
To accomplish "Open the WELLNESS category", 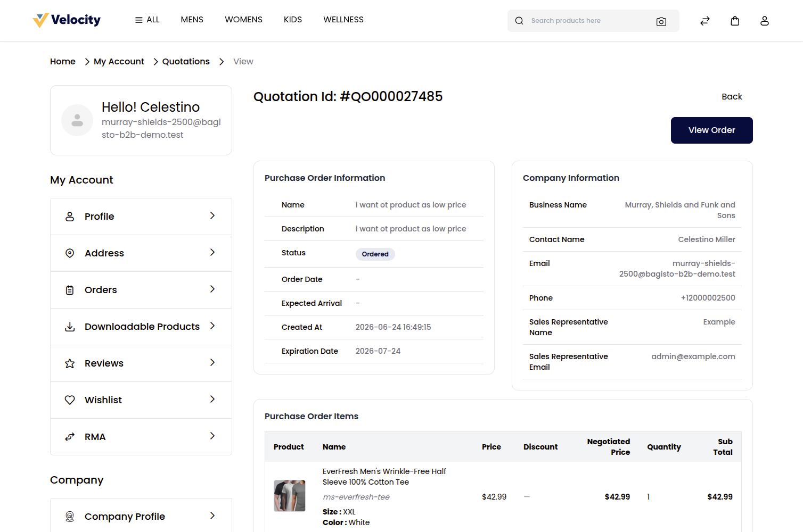I will 343,20.
